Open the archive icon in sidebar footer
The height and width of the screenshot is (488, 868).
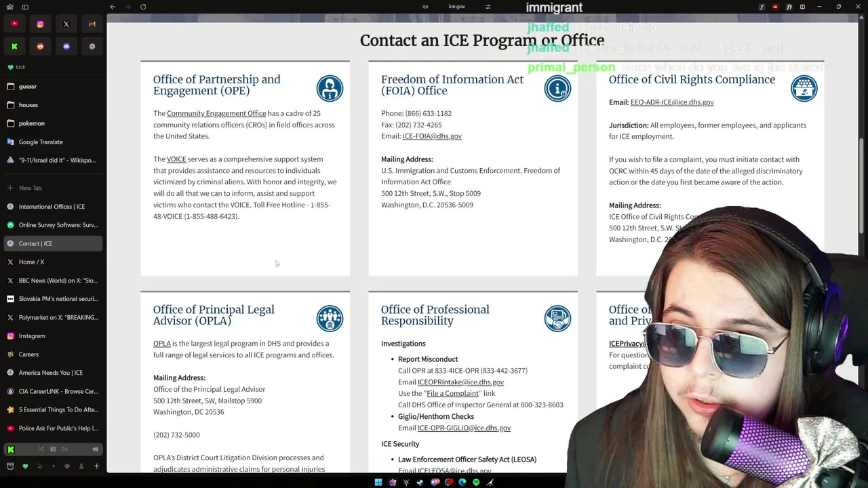coord(10,466)
